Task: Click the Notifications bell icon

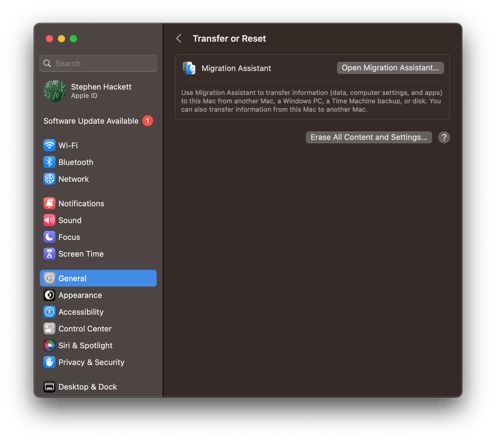Action: 49,203
